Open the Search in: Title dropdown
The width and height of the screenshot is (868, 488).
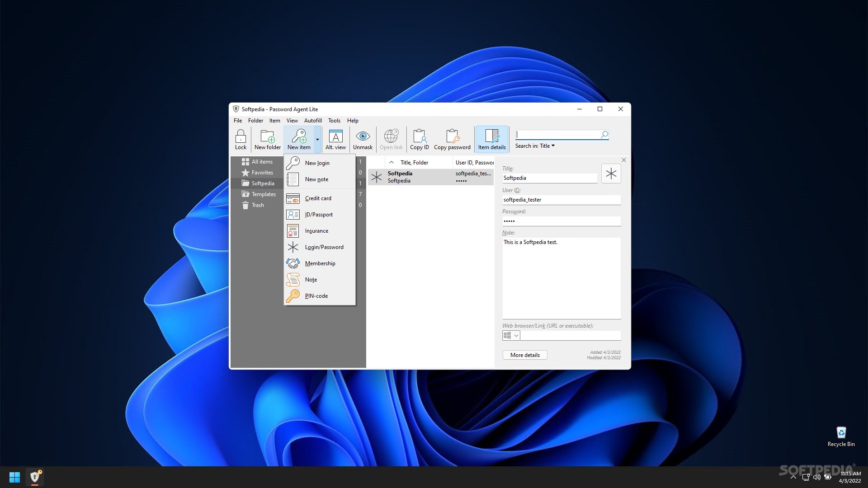(x=535, y=146)
